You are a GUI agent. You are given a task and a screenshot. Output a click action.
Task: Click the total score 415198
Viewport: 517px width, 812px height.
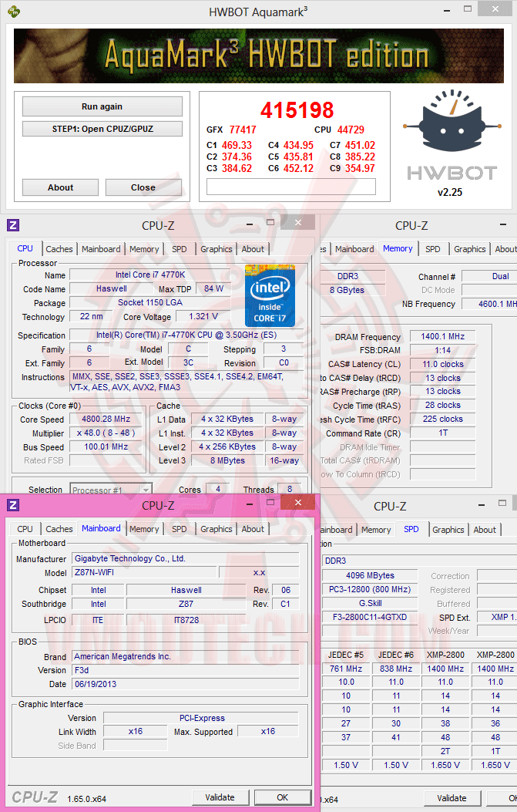(297, 110)
